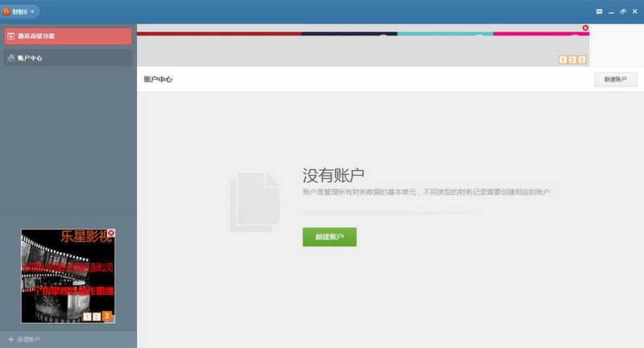This screenshot has height=348, width=644.
Task: Minimize the application window
Action: (x=611, y=12)
